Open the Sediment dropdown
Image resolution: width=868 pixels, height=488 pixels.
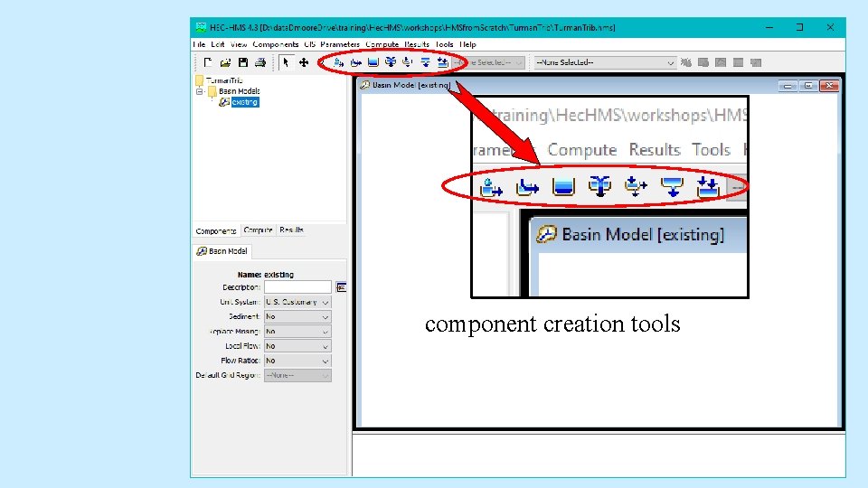pyautogui.click(x=297, y=316)
